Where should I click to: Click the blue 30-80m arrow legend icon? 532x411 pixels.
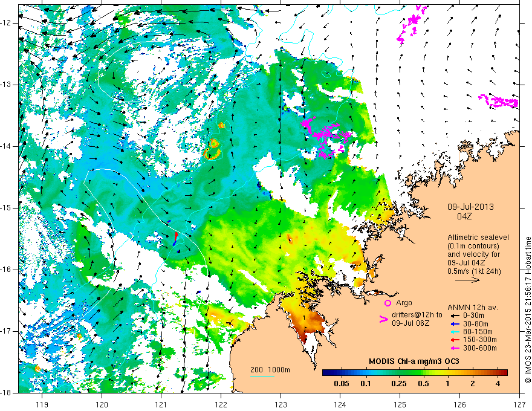click(x=455, y=324)
